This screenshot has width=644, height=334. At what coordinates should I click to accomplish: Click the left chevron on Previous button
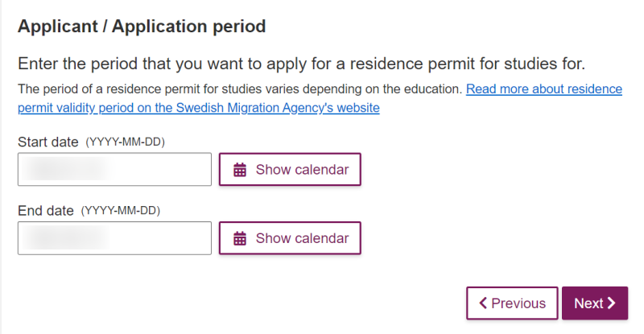coord(483,303)
